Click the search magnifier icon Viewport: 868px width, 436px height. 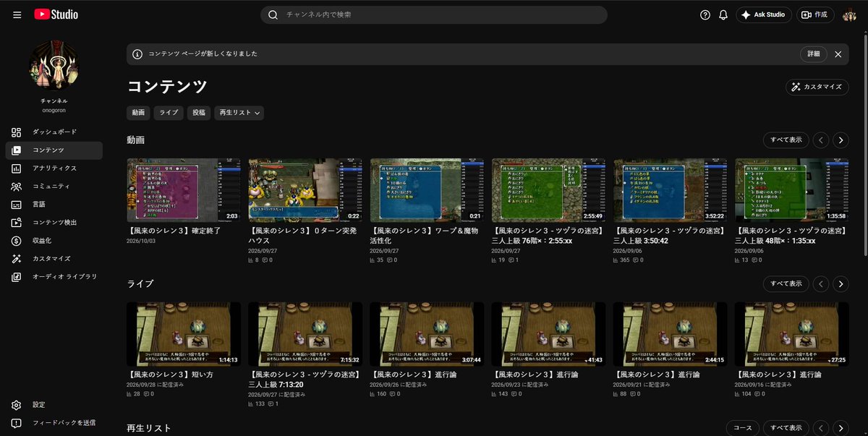(x=273, y=14)
